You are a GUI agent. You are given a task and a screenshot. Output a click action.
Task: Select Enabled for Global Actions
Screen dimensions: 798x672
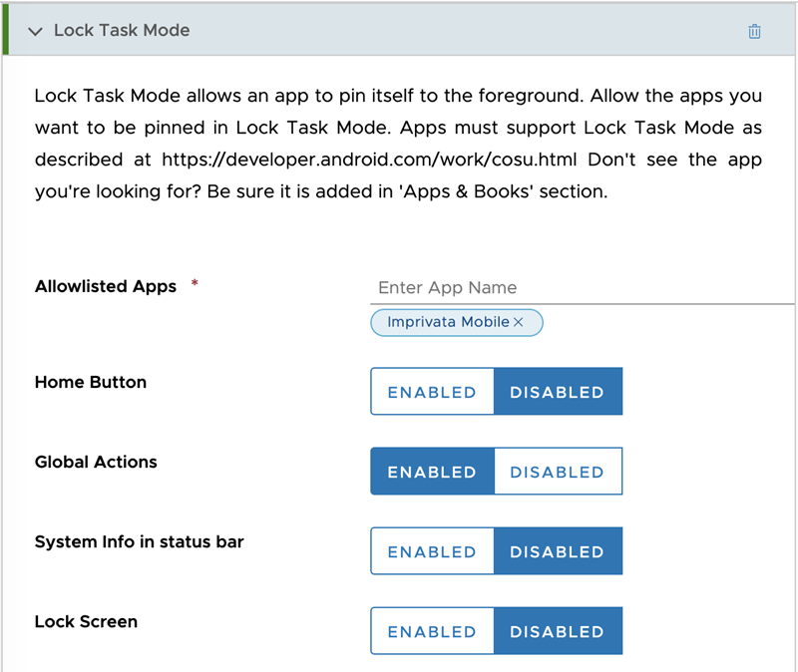coord(432,472)
